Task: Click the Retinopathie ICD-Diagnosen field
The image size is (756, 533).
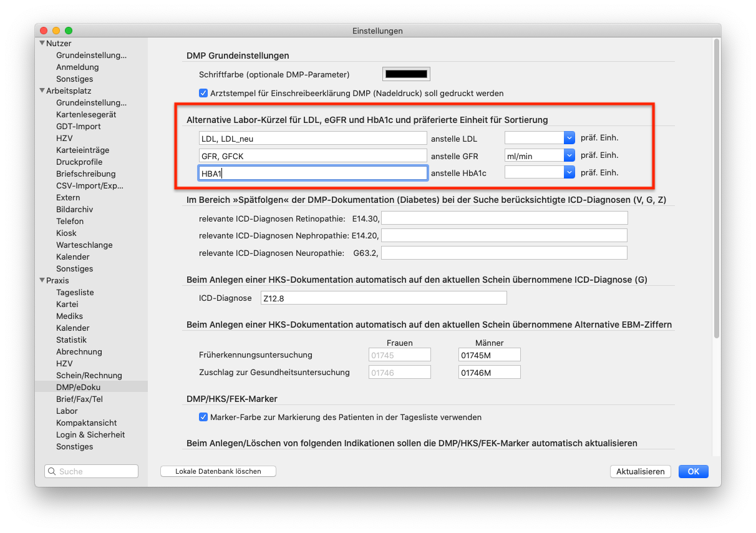Action: (x=504, y=218)
